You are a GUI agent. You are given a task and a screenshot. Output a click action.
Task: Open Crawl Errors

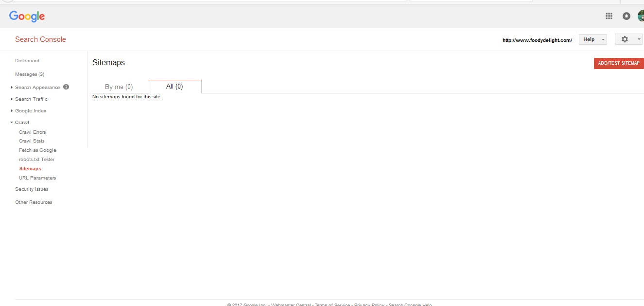33,132
